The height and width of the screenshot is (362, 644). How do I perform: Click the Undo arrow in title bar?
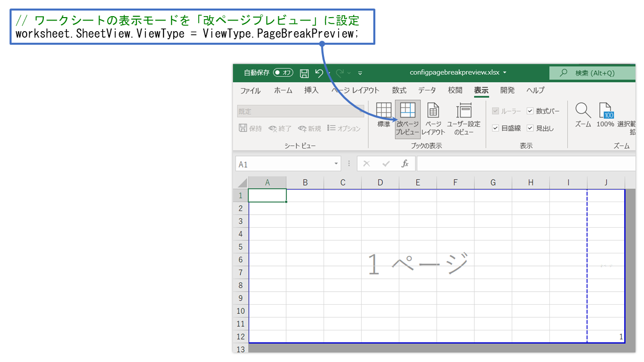(319, 73)
